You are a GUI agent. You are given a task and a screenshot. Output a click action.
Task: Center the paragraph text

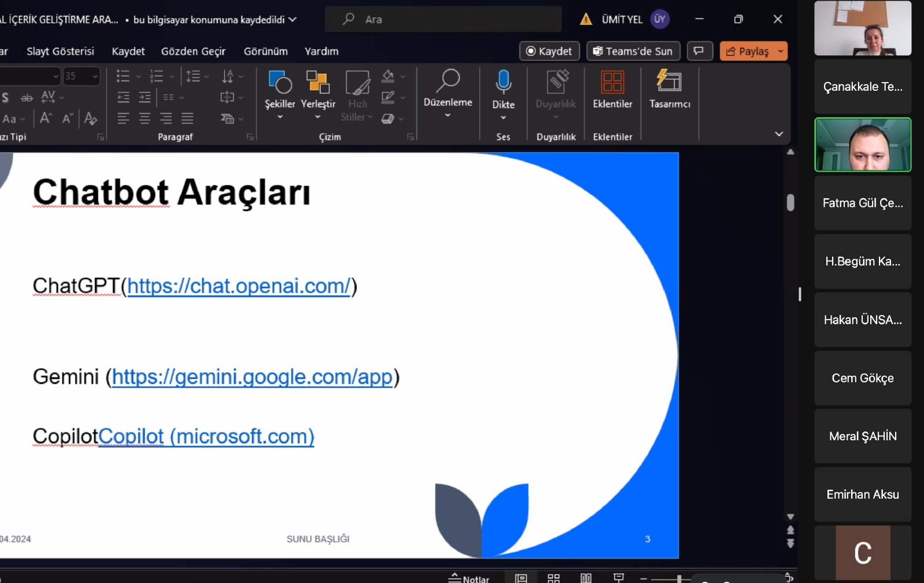[x=145, y=118]
